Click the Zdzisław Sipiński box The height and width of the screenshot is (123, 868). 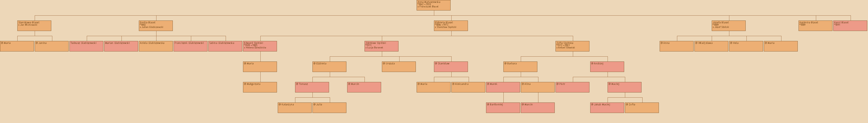(x=382, y=46)
